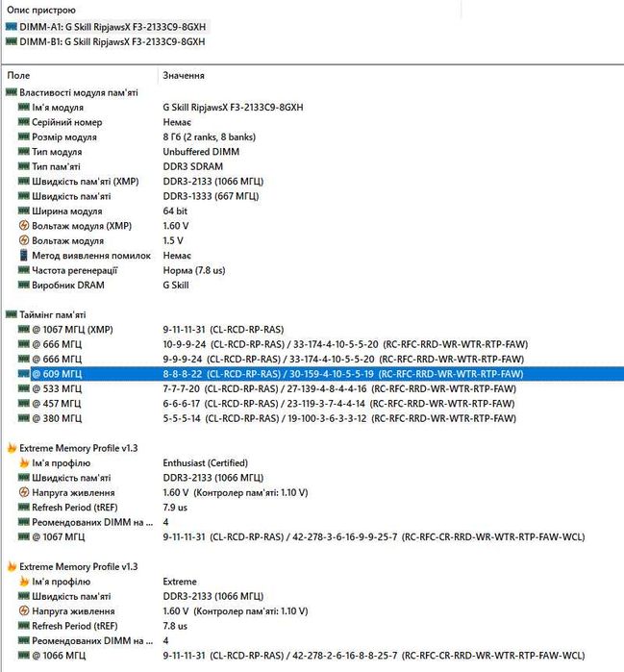624x672 pixels.
Task: Click the chip icon beside '@ 457 МГЦ'
Action: [x=24, y=403]
